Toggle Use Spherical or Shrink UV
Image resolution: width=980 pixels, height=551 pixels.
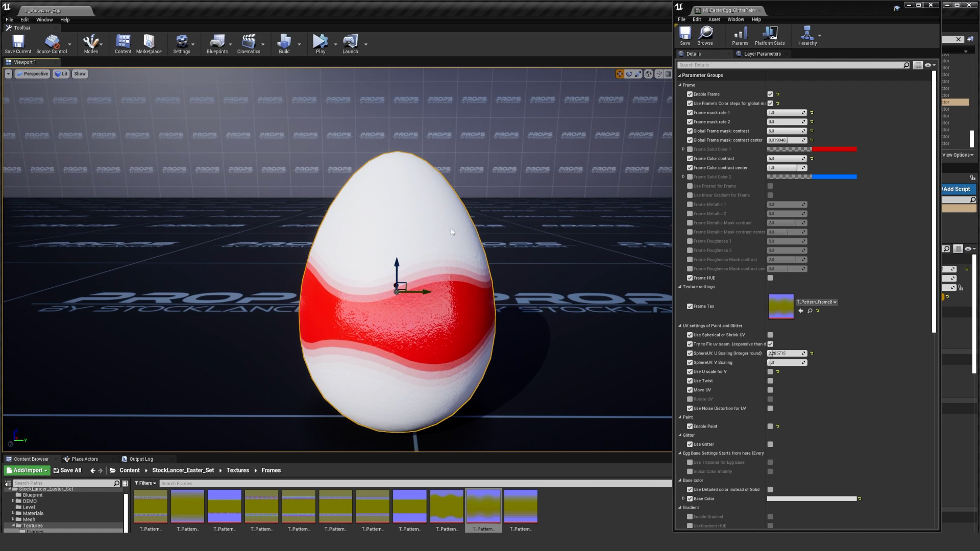coord(770,335)
